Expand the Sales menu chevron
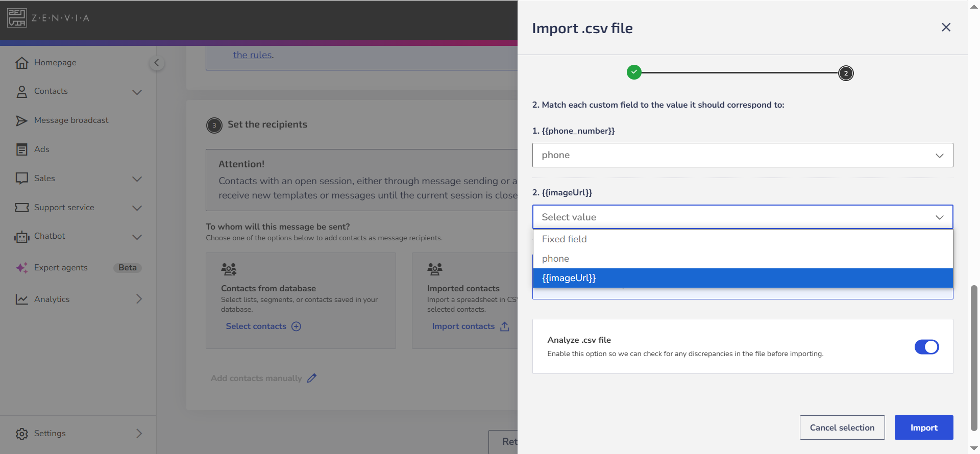The width and height of the screenshot is (980, 454). point(137,179)
